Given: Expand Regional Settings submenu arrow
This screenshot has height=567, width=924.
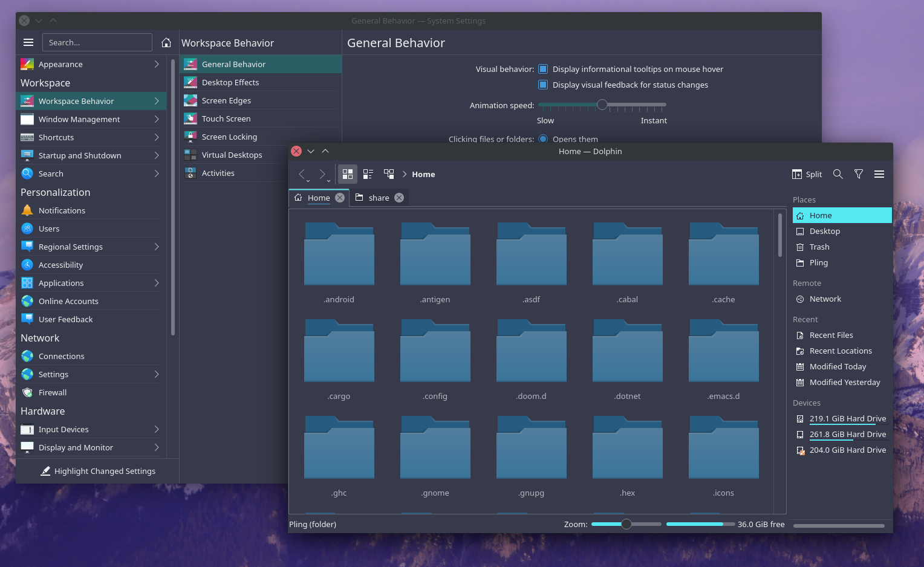Looking at the screenshot, I should (x=157, y=247).
